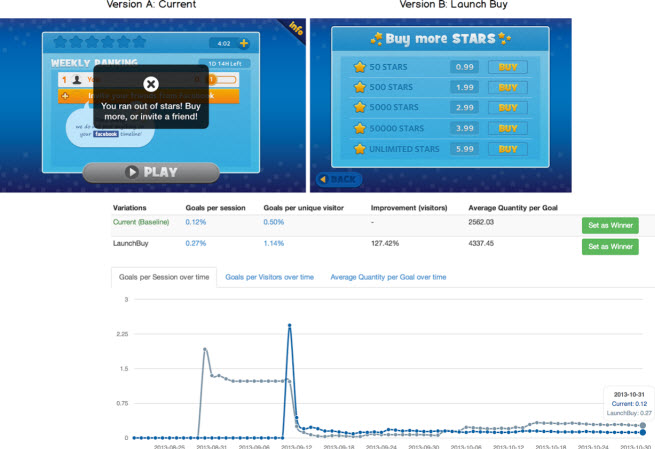Click the blue peak data point near 2.5

289,325
